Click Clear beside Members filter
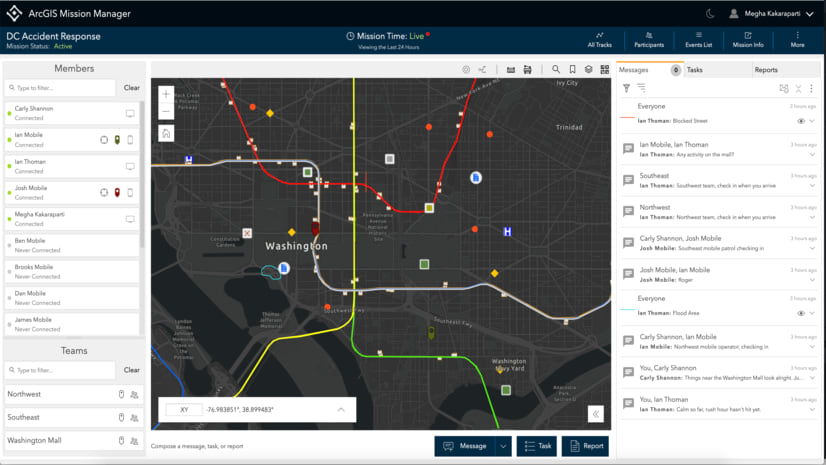 pyautogui.click(x=132, y=87)
